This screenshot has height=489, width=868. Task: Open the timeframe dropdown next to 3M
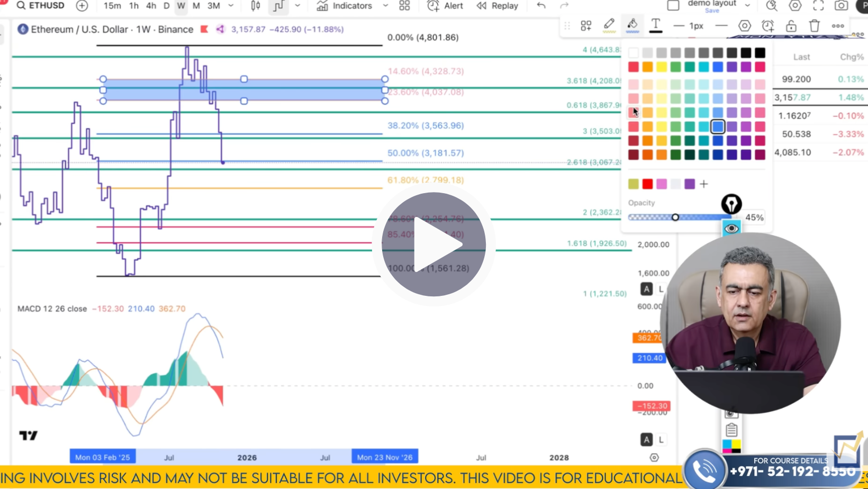231,6
